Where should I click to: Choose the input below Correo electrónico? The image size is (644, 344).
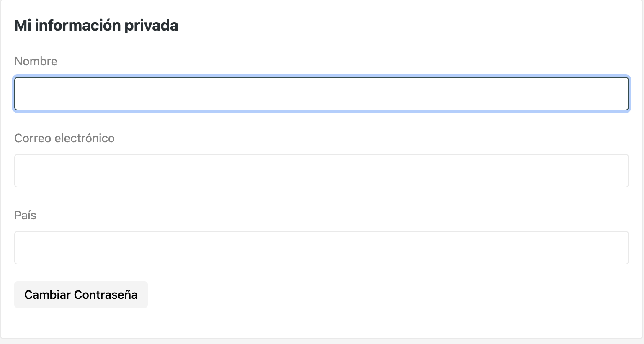[322, 171]
